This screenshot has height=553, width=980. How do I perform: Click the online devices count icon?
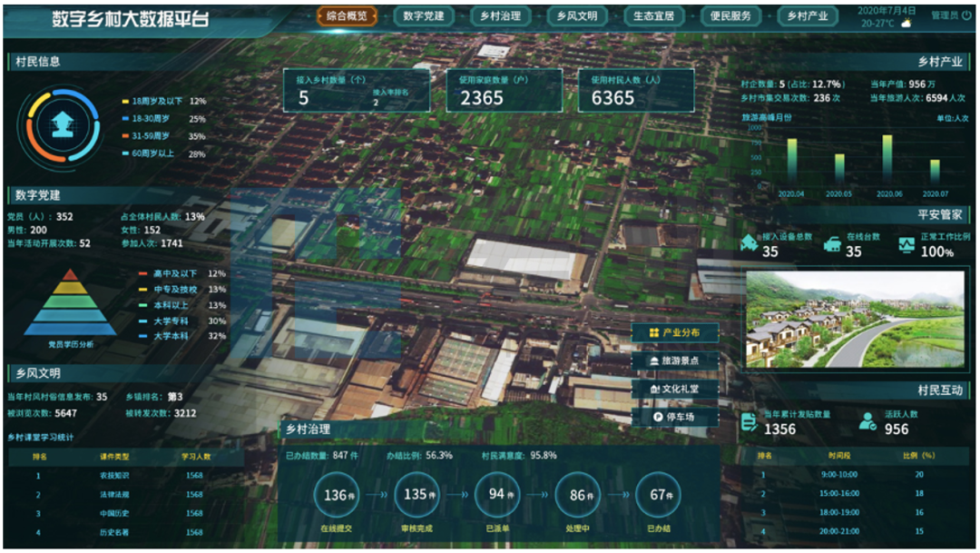(x=831, y=243)
